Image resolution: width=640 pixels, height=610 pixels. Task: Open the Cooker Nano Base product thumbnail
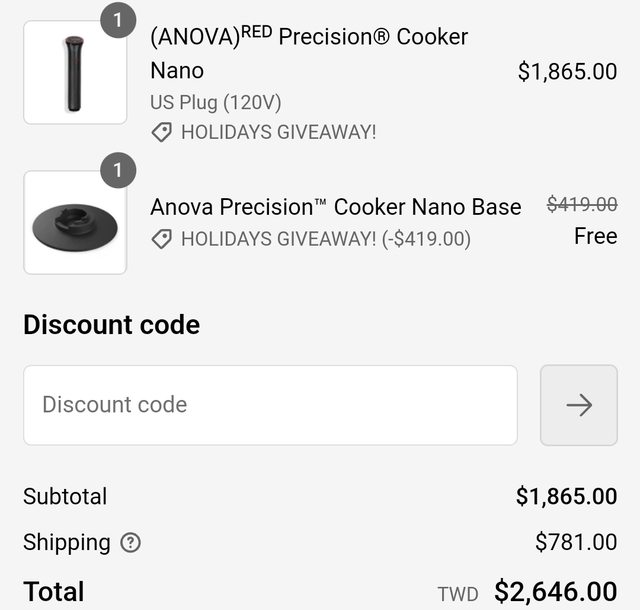tap(74, 223)
